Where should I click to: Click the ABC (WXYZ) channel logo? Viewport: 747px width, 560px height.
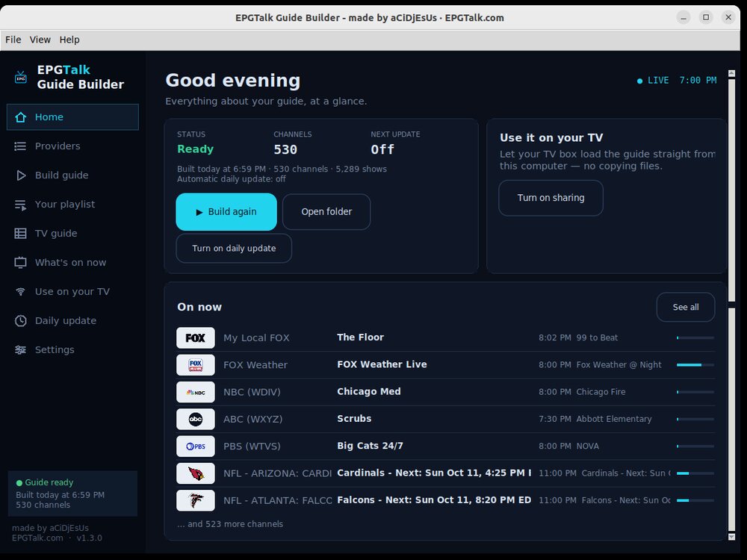(195, 420)
